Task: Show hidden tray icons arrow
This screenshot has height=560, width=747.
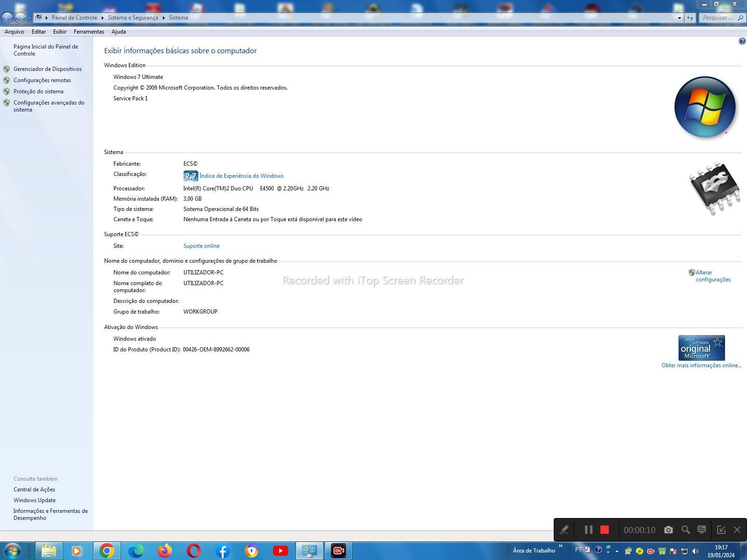Action: 617,551
